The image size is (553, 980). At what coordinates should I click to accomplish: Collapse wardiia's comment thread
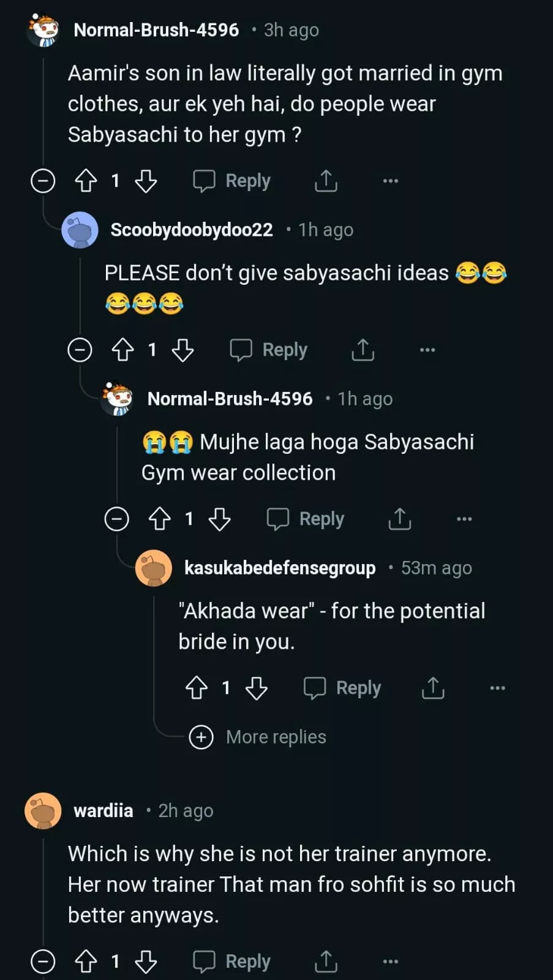click(43, 962)
